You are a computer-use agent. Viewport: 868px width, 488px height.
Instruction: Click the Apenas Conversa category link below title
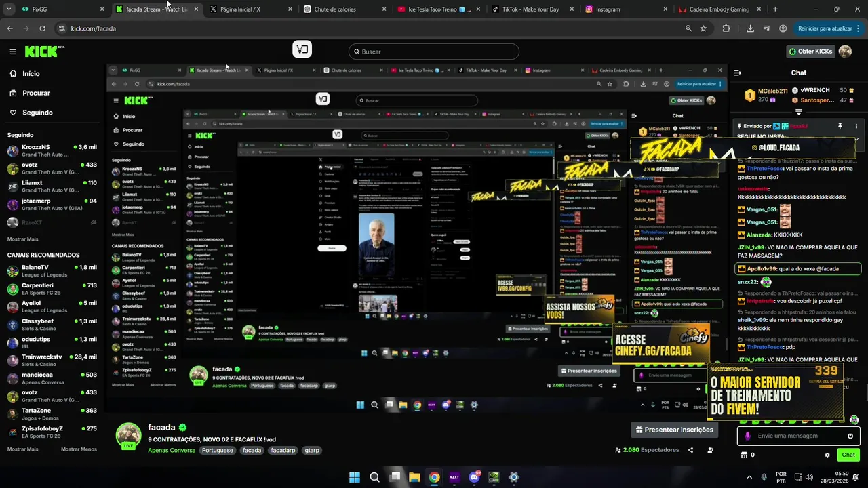pos(172,450)
